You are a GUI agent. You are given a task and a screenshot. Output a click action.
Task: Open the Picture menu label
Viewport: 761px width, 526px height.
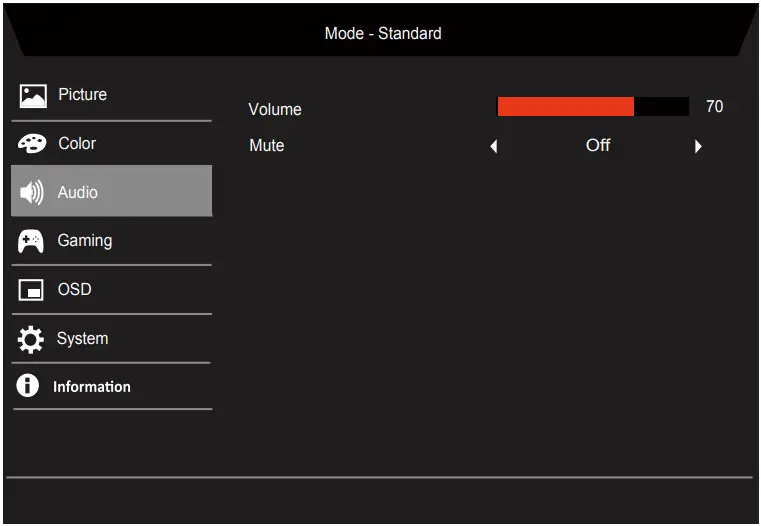[82, 95]
